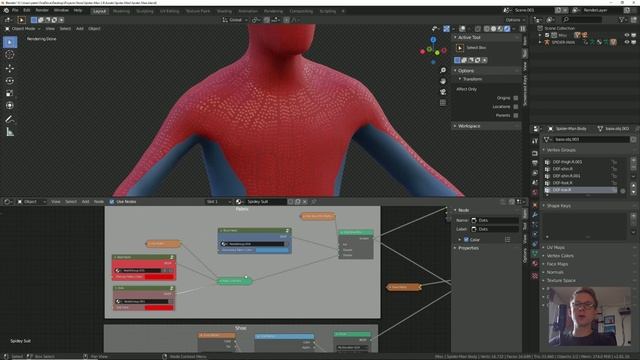Open the Material properties tab
This screenshot has width=640, height=360.
point(535,264)
